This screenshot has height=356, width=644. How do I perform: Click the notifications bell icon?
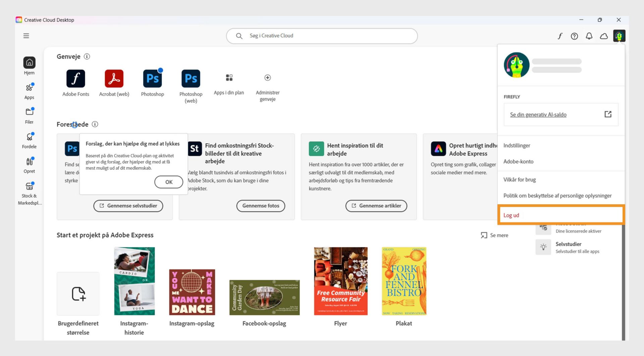pyautogui.click(x=589, y=36)
